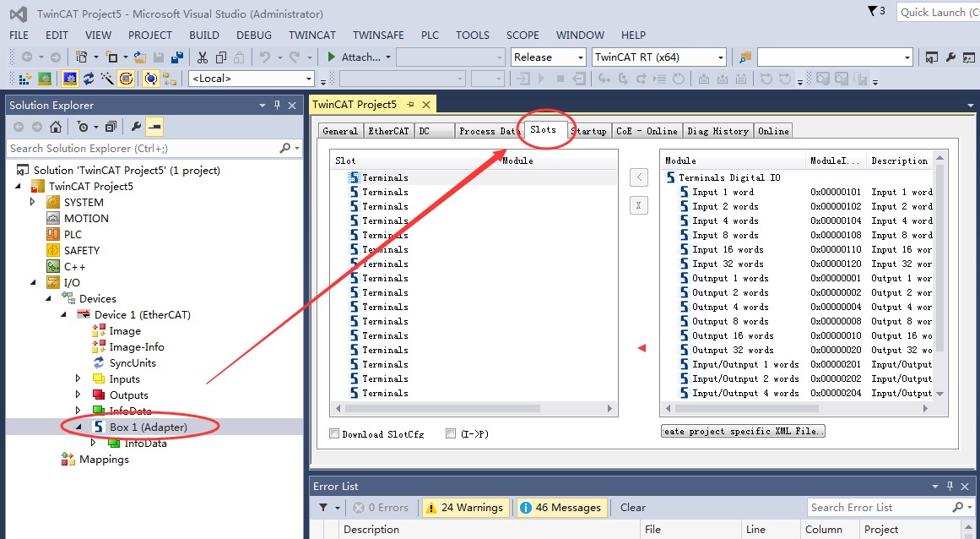
Task: Click the Restart TwinCAT Config Mode icon
Action: point(71,79)
